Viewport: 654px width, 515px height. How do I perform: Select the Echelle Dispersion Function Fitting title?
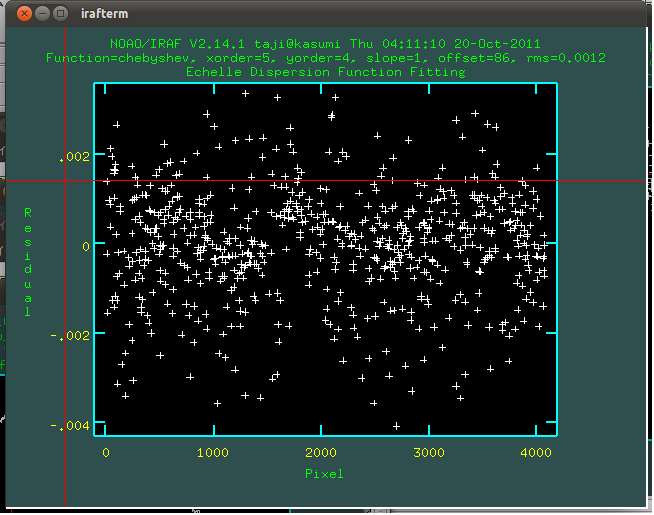click(x=325, y=72)
